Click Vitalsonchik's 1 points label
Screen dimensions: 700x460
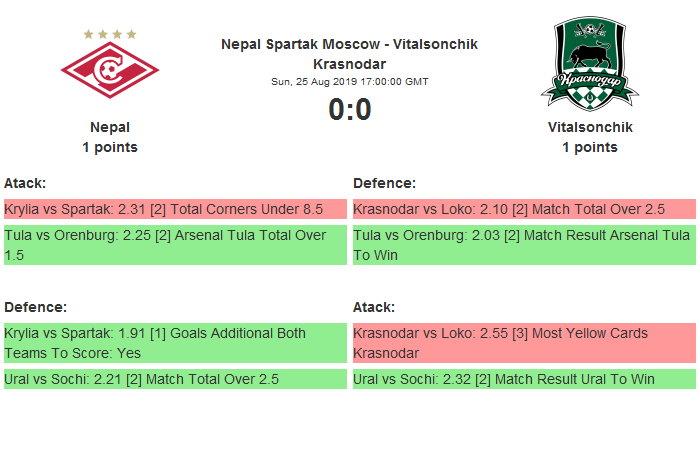pyautogui.click(x=590, y=147)
